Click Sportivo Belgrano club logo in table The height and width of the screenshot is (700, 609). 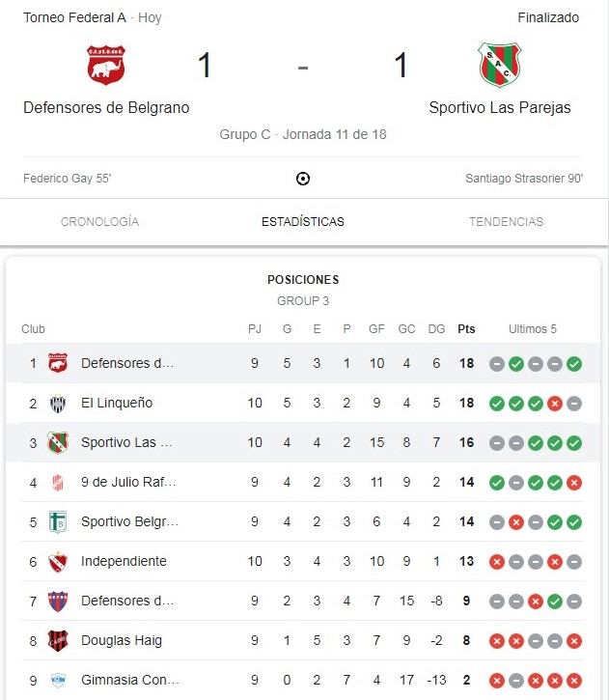pyautogui.click(x=58, y=522)
